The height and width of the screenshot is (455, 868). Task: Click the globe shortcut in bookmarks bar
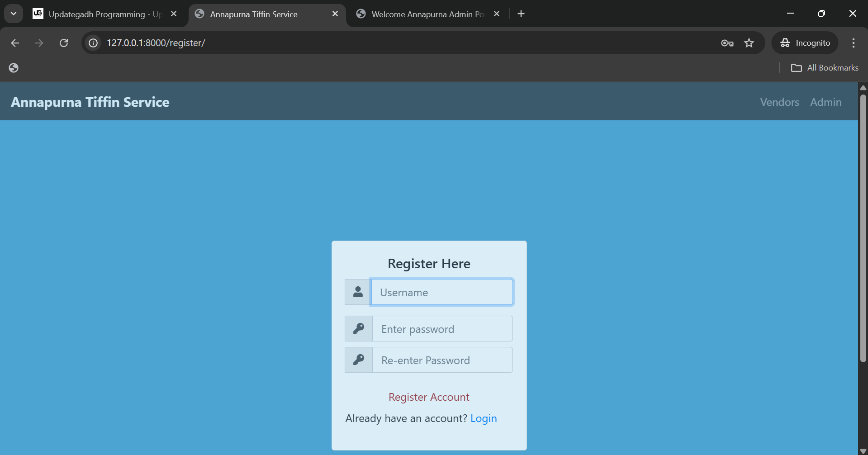tap(14, 68)
